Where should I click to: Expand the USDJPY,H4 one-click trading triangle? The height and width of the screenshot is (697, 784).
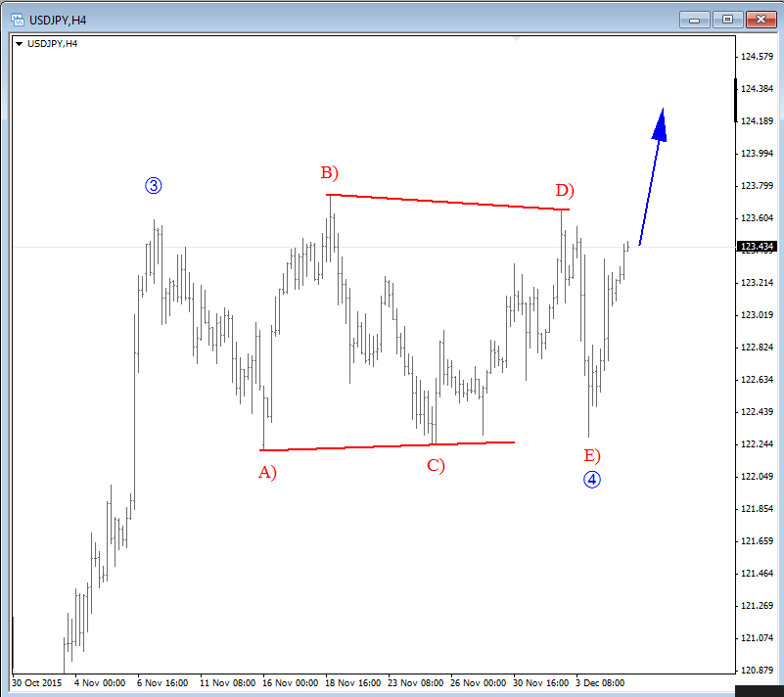[19, 43]
